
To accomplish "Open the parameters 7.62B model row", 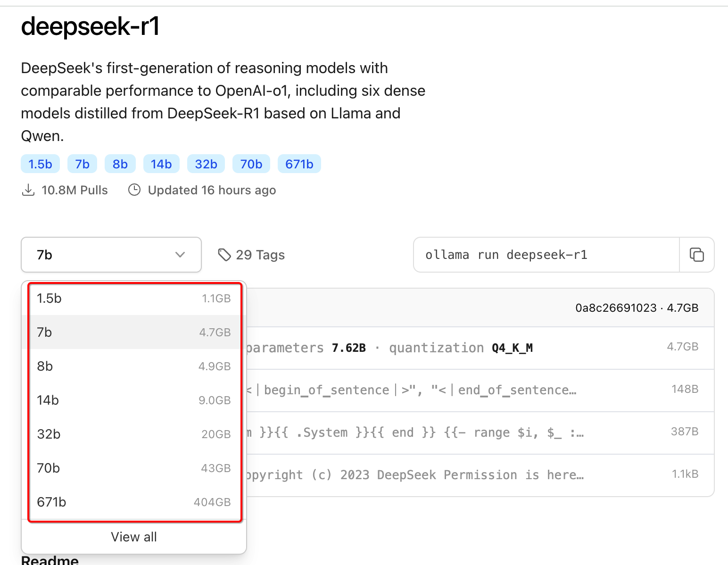I will coord(480,348).
